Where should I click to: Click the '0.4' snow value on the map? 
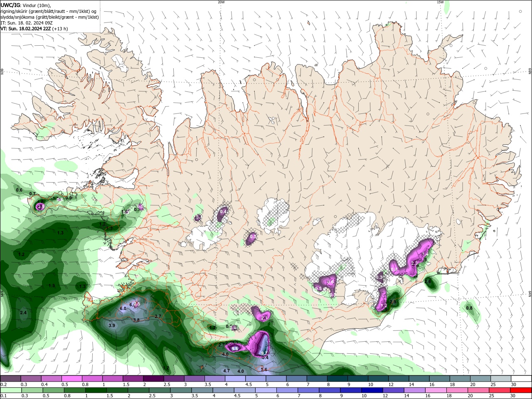pyautogui.click(x=224, y=212)
